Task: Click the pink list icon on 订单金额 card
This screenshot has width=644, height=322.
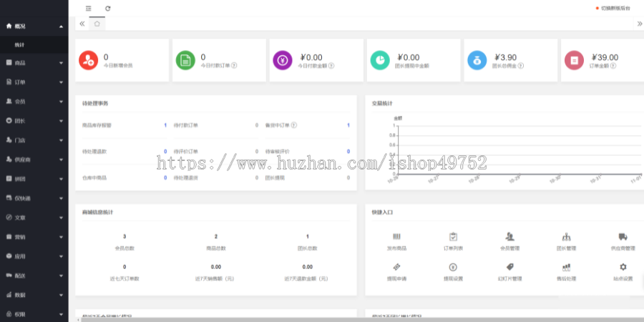Action: 574,60
